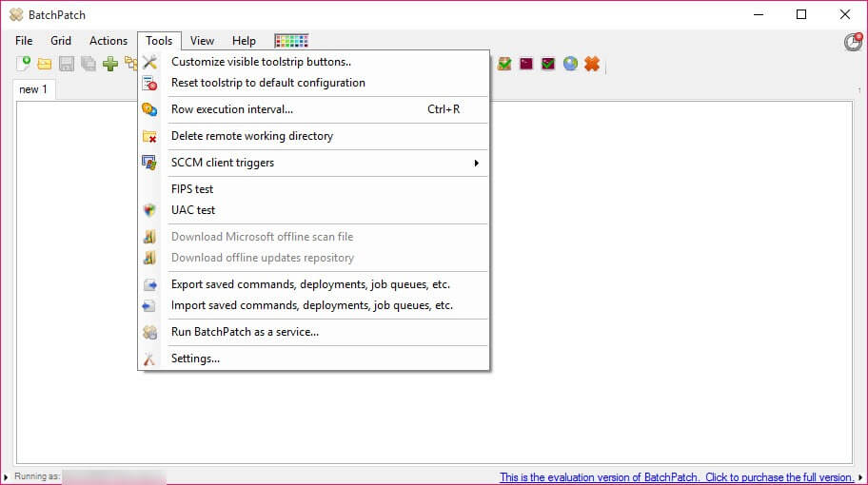The height and width of the screenshot is (485, 868).
Task: Click the save all grids icon
Action: [x=88, y=64]
